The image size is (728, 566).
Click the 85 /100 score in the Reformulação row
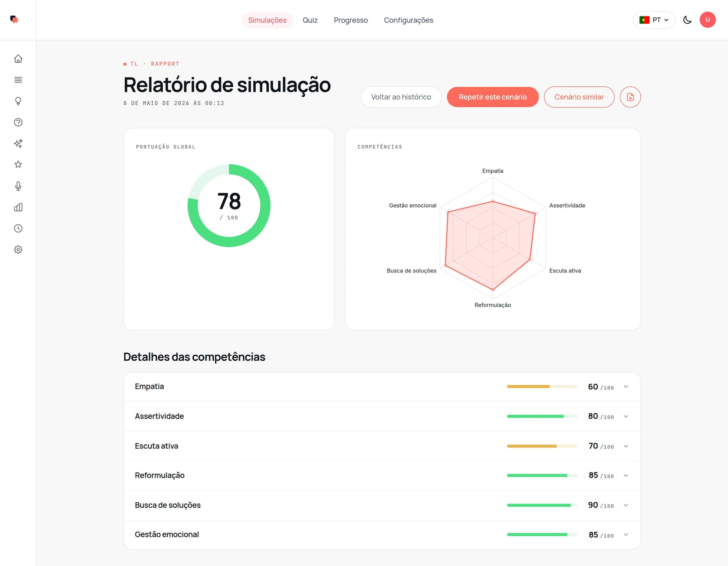(601, 475)
